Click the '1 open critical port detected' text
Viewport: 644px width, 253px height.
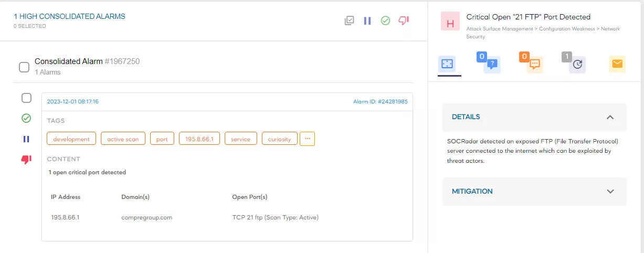pyautogui.click(x=87, y=172)
